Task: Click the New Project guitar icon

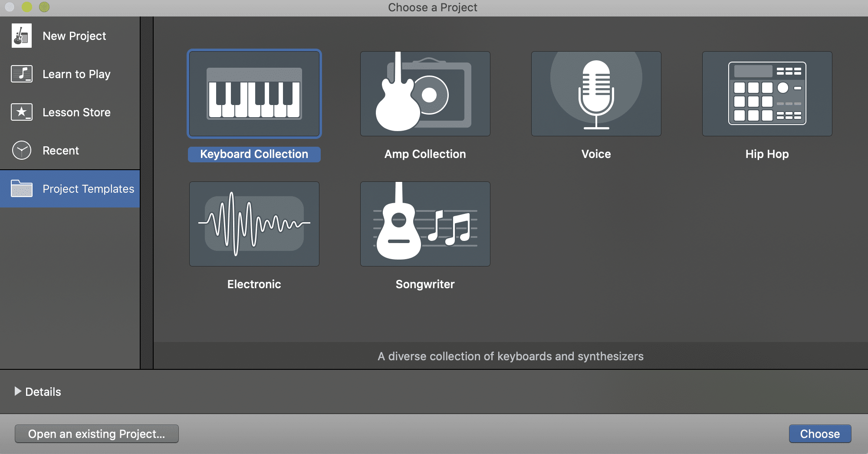Action: point(21,36)
